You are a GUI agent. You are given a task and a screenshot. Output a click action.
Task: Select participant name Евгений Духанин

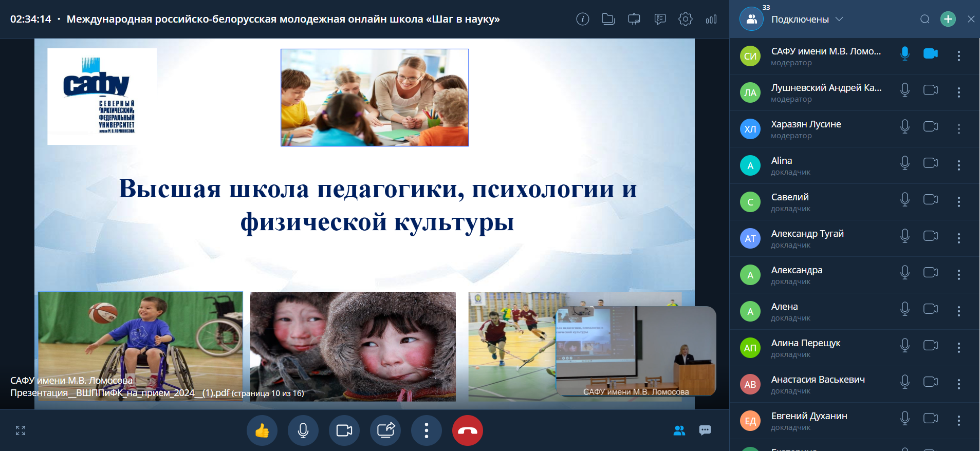click(809, 416)
